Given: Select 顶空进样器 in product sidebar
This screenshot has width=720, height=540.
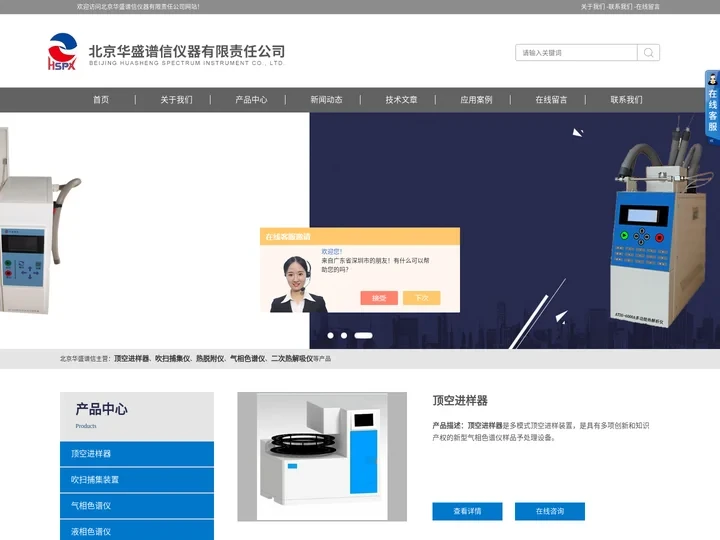Looking at the screenshot, I should point(137,454).
